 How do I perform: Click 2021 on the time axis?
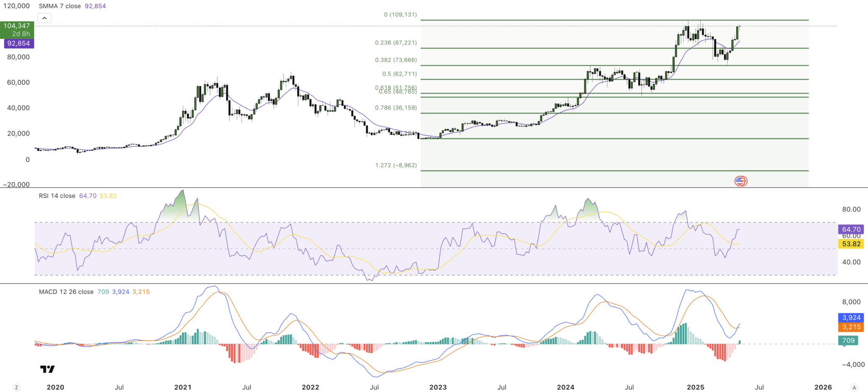pos(183,387)
